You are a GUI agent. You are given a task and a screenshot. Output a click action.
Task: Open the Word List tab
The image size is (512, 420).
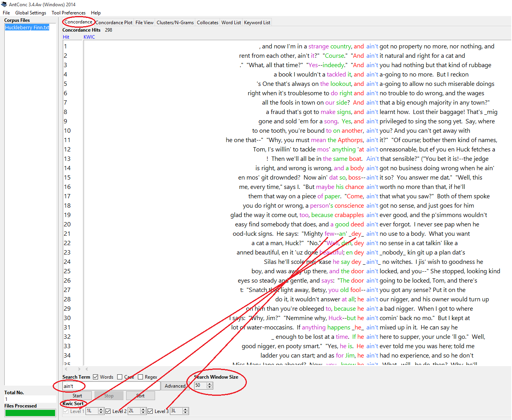point(231,23)
